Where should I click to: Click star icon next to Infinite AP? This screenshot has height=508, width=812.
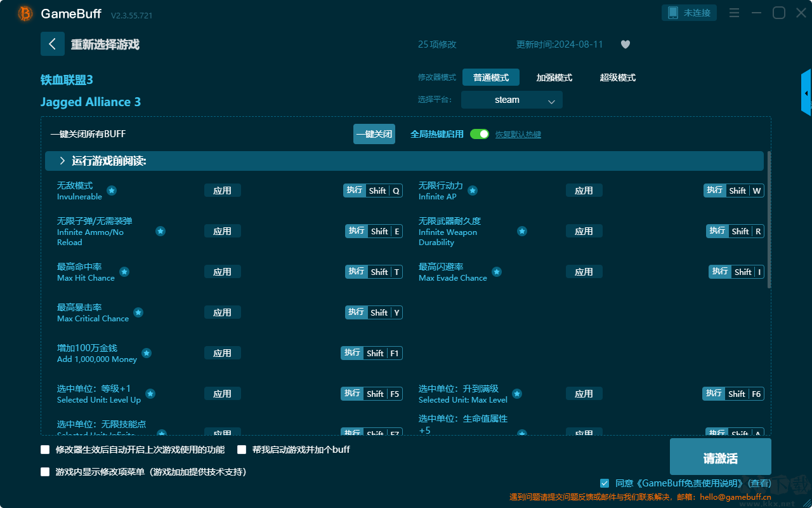click(x=473, y=190)
